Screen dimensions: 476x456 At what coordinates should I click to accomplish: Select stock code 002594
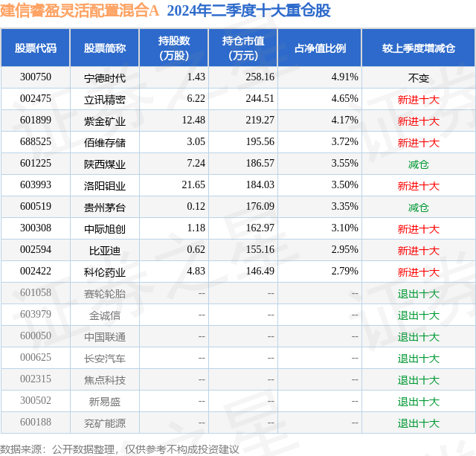click(36, 249)
